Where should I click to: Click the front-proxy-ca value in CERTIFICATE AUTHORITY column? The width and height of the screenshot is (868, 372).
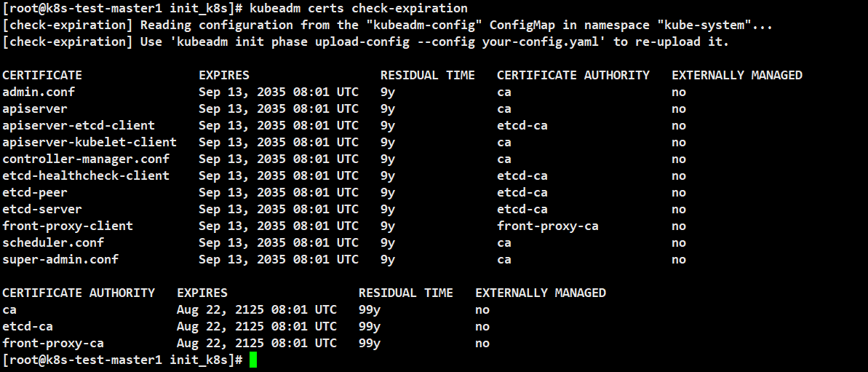[x=547, y=226]
